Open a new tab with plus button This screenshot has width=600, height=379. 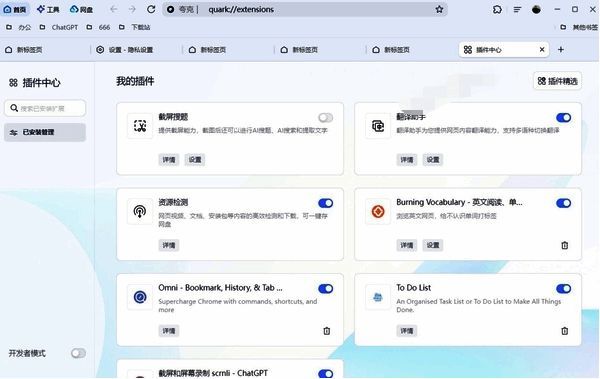coord(561,50)
